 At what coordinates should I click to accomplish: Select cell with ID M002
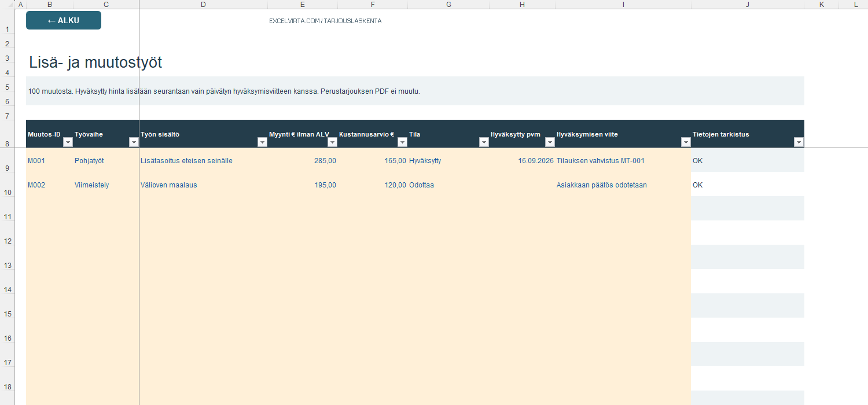click(50, 185)
